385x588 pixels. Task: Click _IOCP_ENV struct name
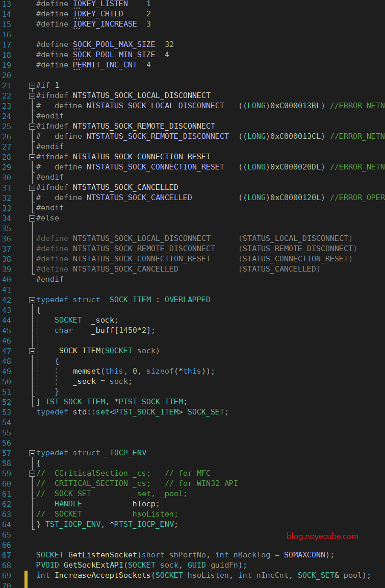125,453
